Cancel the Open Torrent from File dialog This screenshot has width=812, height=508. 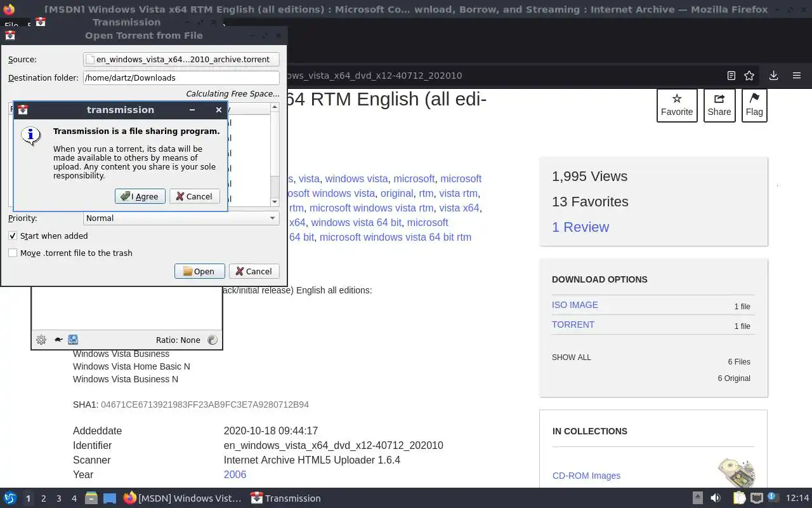[254, 271]
